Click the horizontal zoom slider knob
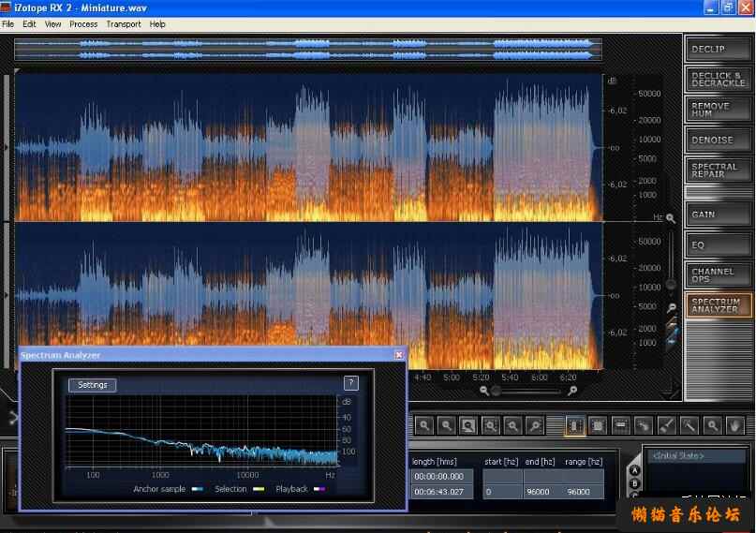Image resolution: width=756 pixels, height=533 pixels. click(496, 392)
